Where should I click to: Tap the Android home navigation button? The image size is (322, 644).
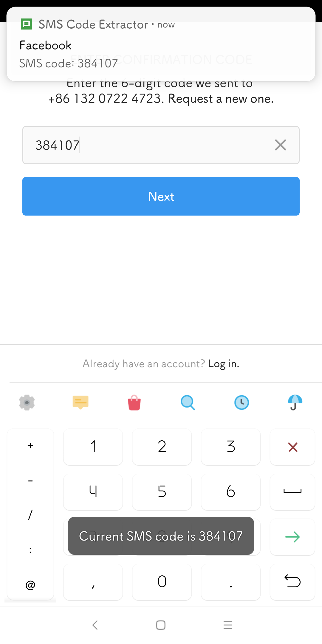[x=161, y=625]
